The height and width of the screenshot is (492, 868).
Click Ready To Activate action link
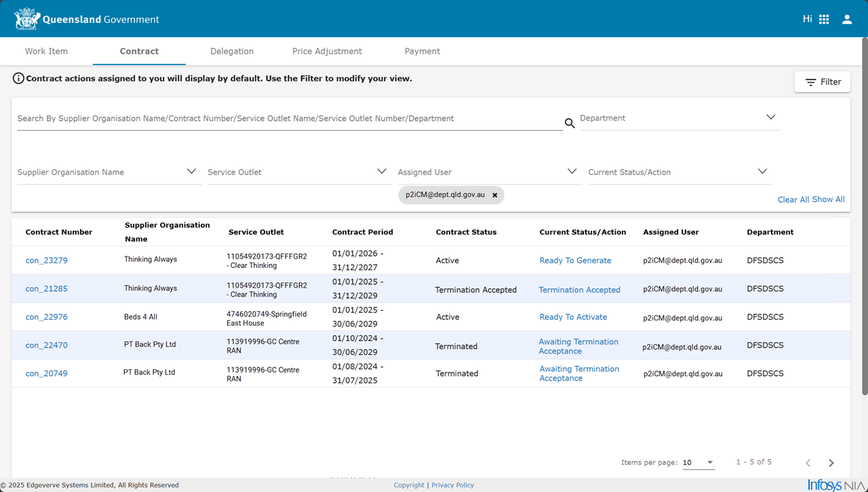click(573, 317)
